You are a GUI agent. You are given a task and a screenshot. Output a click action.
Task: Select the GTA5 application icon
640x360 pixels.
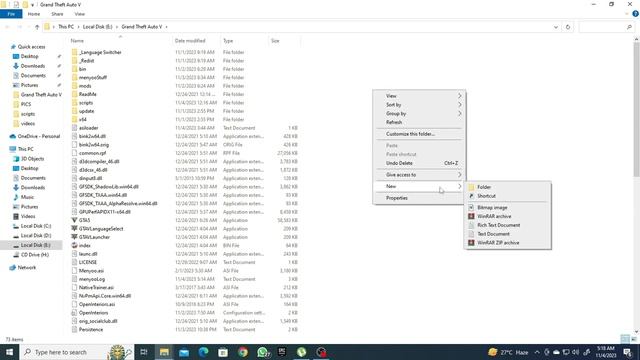(74, 220)
